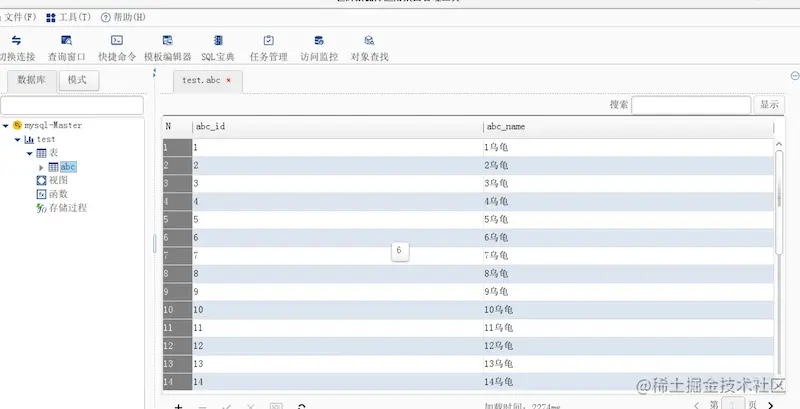
Task: Expand the abc table node
Action: [x=41, y=167]
